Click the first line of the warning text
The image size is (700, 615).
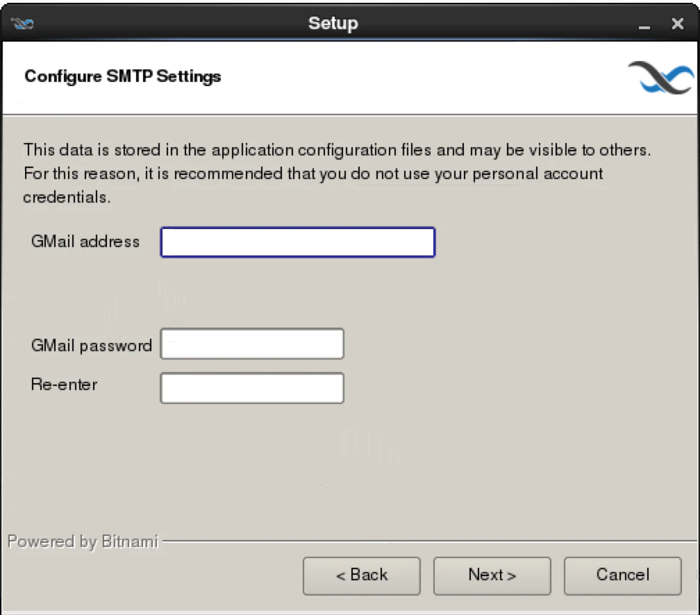pyautogui.click(x=337, y=150)
